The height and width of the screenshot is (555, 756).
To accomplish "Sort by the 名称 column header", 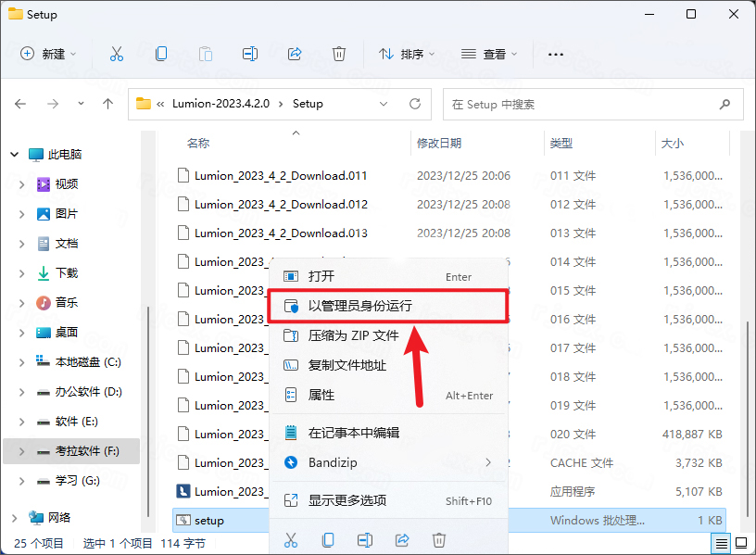I will (198, 144).
